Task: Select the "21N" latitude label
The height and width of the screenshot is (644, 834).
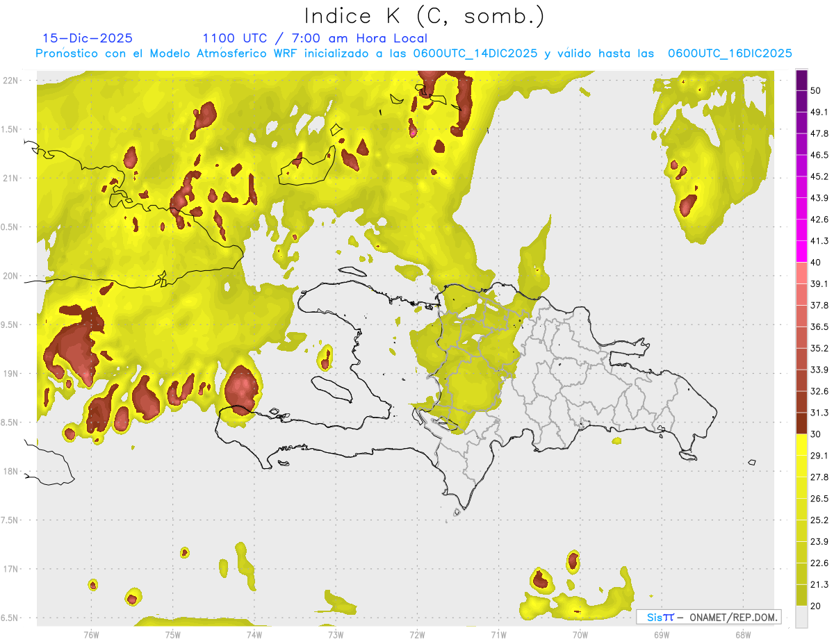Action: (x=10, y=179)
